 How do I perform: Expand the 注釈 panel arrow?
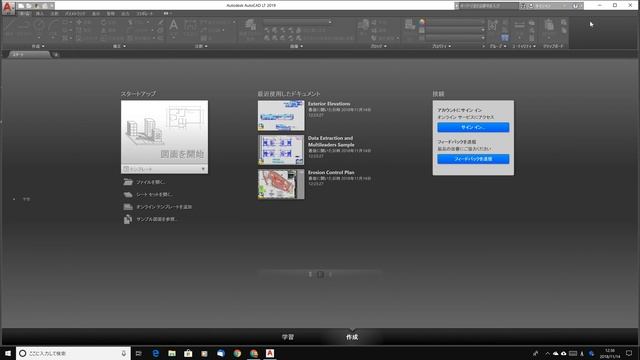click(206, 46)
